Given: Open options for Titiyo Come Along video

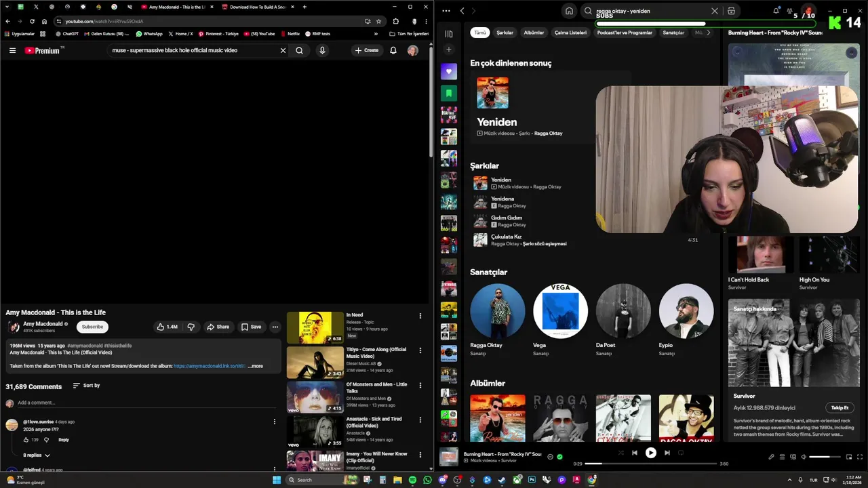Looking at the screenshot, I should pyautogui.click(x=420, y=350).
